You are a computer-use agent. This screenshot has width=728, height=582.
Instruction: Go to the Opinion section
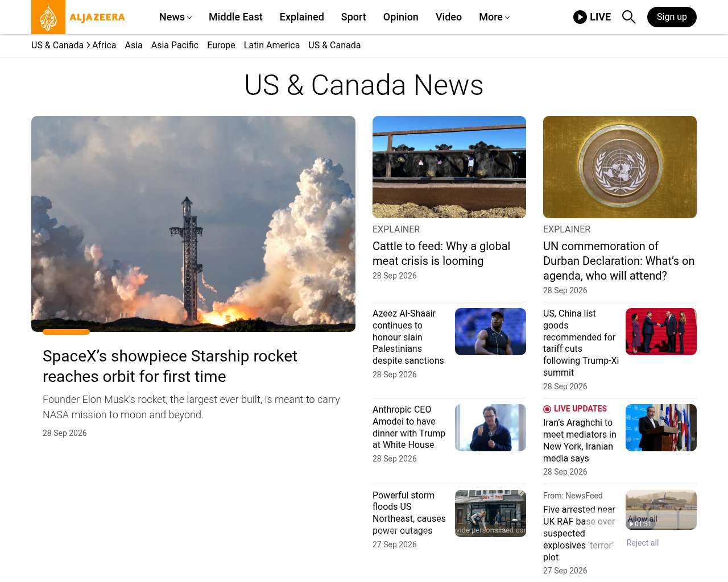pos(401,17)
